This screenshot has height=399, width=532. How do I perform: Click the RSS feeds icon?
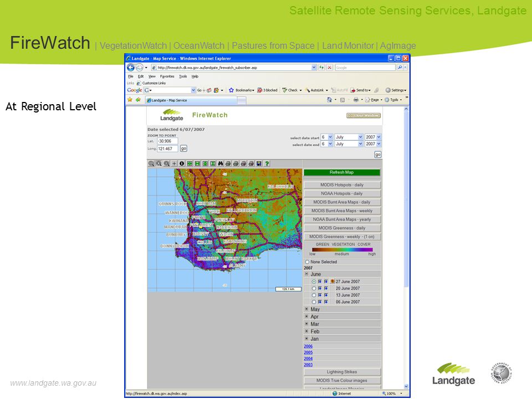point(342,100)
